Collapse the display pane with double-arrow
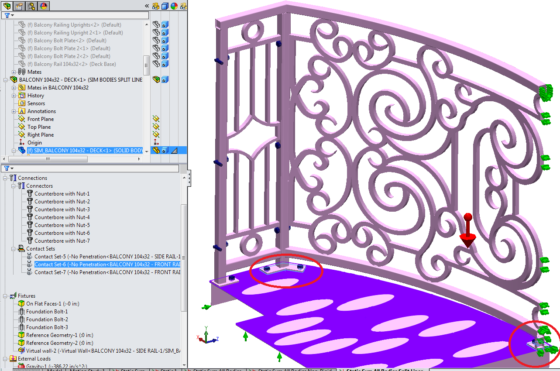The width and height of the screenshot is (560, 371). [147, 6]
